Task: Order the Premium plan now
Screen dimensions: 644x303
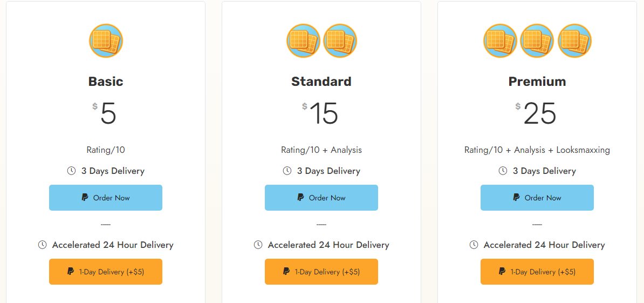Action: [537, 198]
